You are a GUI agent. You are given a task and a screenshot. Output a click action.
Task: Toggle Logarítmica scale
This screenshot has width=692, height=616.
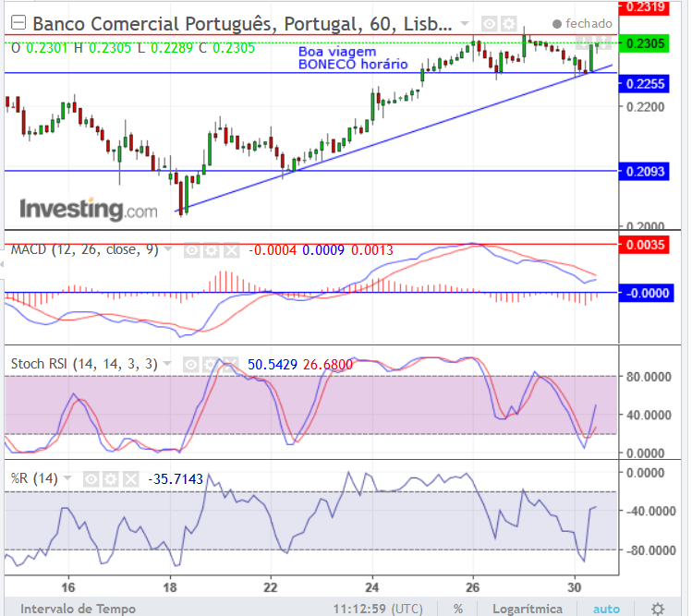click(528, 609)
